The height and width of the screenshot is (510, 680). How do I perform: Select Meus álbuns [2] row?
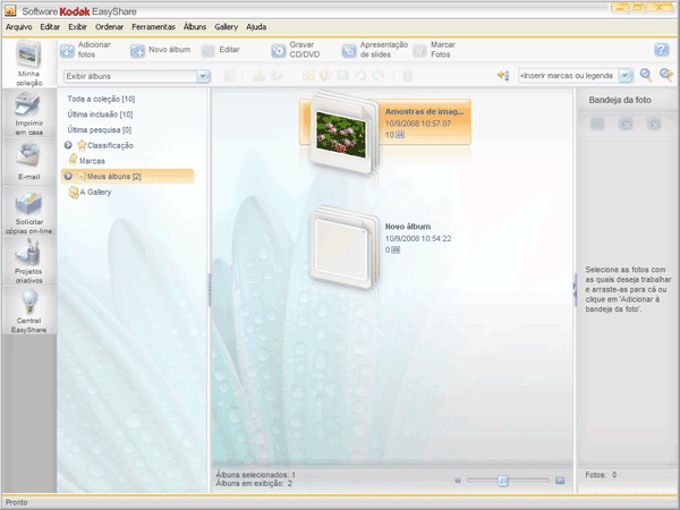tap(127, 176)
